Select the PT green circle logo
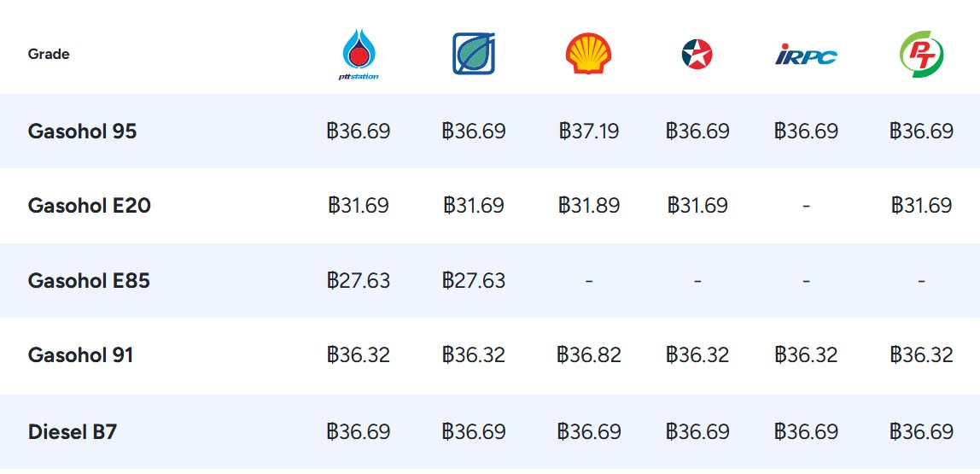The height and width of the screenshot is (474, 980). point(921,55)
